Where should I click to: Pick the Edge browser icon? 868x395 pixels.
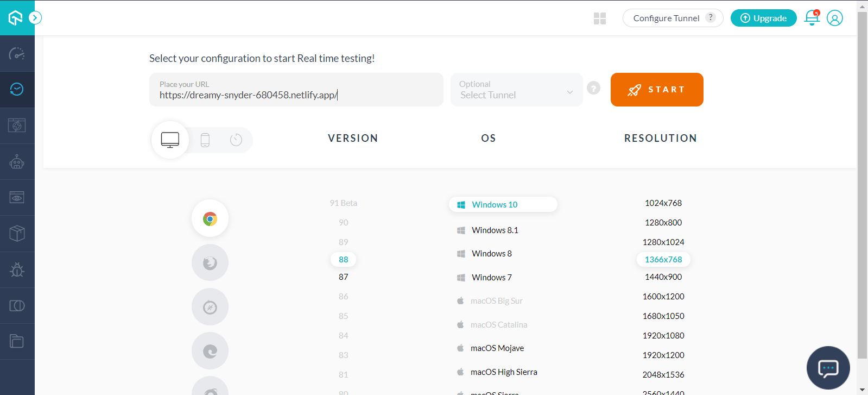pyautogui.click(x=210, y=351)
